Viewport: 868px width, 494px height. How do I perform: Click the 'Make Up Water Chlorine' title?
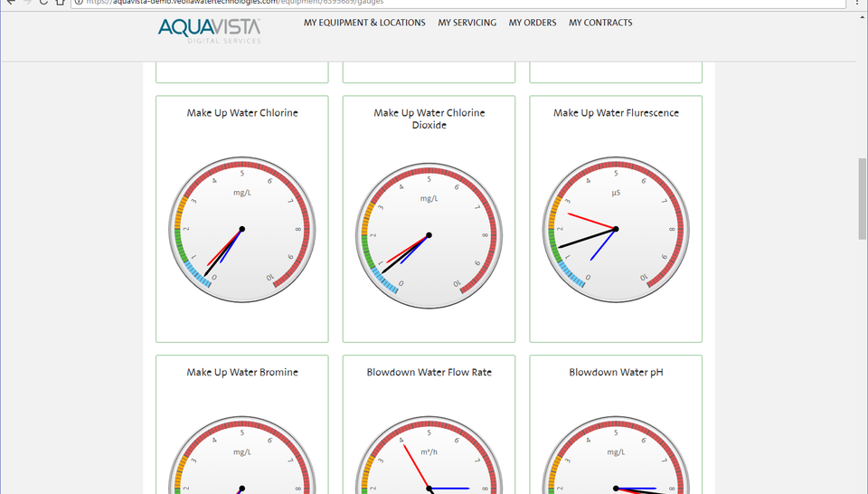[x=242, y=113]
